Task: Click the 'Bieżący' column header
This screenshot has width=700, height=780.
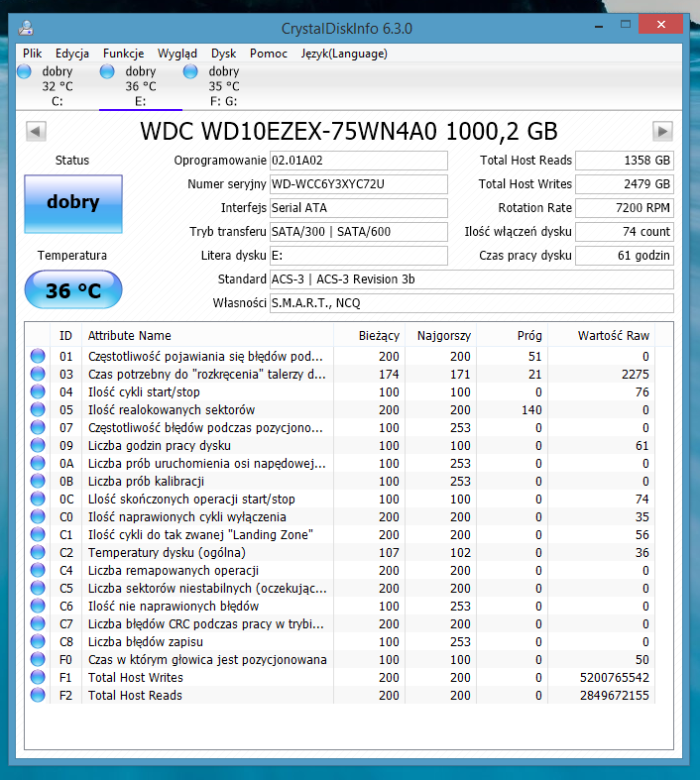Action: coord(369,336)
